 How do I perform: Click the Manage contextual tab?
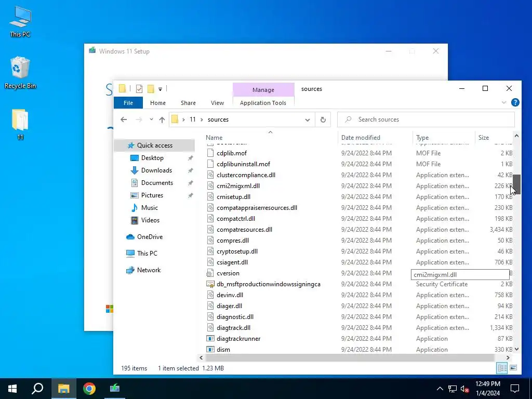pos(263,90)
